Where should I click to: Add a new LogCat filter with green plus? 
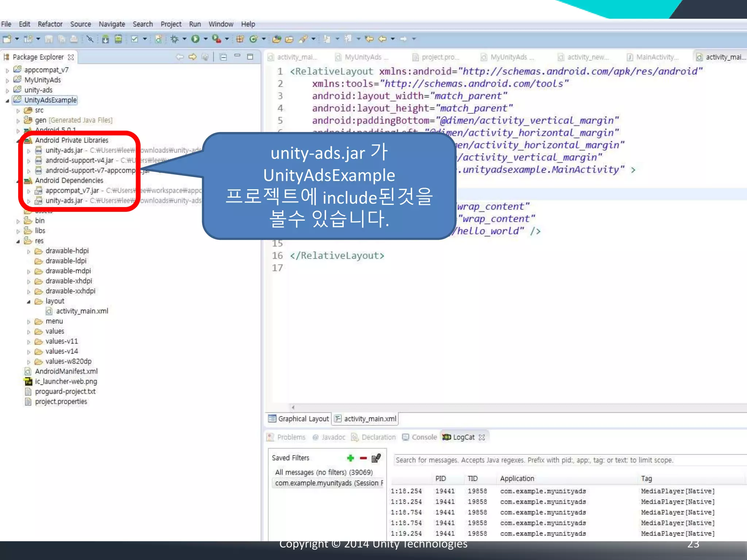click(x=351, y=458)
